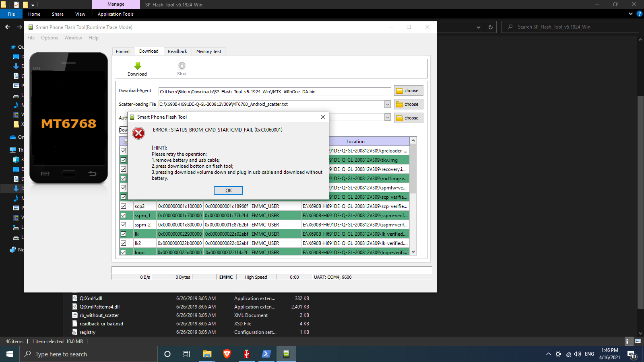Screen dimensions: 644x362
Task: Select the QtXml4.dll file in Explorer
Action: coord(91,298)
